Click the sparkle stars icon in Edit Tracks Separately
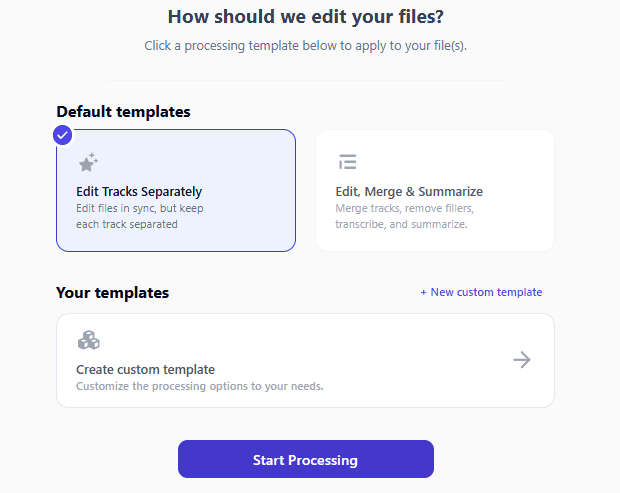Screen dimensions: 620x493 (x=88, y=162)
